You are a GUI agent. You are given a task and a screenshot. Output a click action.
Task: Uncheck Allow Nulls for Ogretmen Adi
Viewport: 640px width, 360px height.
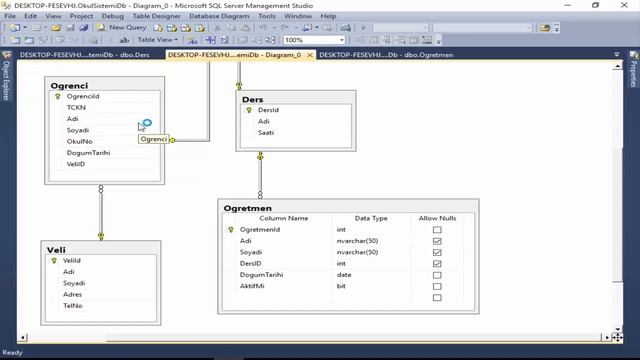[437, 241]
